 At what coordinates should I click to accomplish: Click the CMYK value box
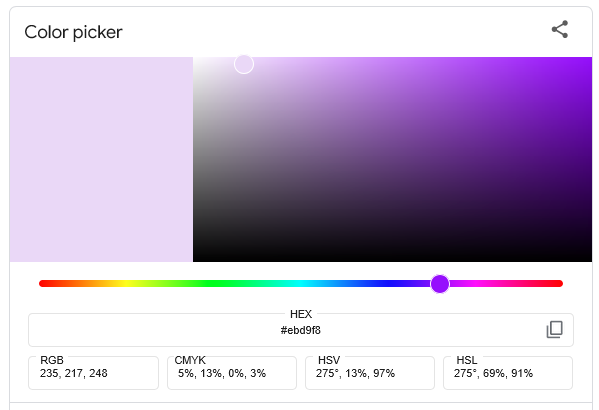pyautogui.click(x=232, y=373)
